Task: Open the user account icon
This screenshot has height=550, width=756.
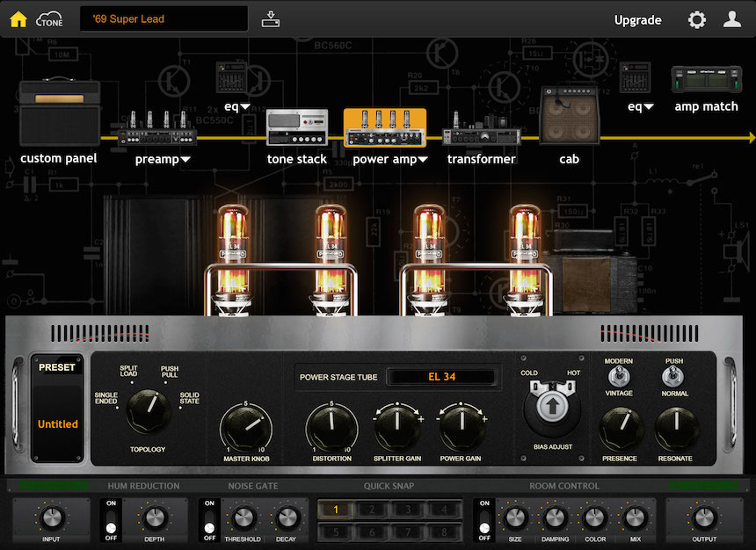Action: (732, 19)
